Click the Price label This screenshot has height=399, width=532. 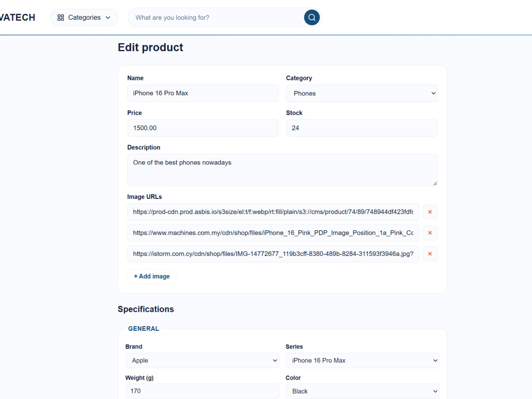135,113
